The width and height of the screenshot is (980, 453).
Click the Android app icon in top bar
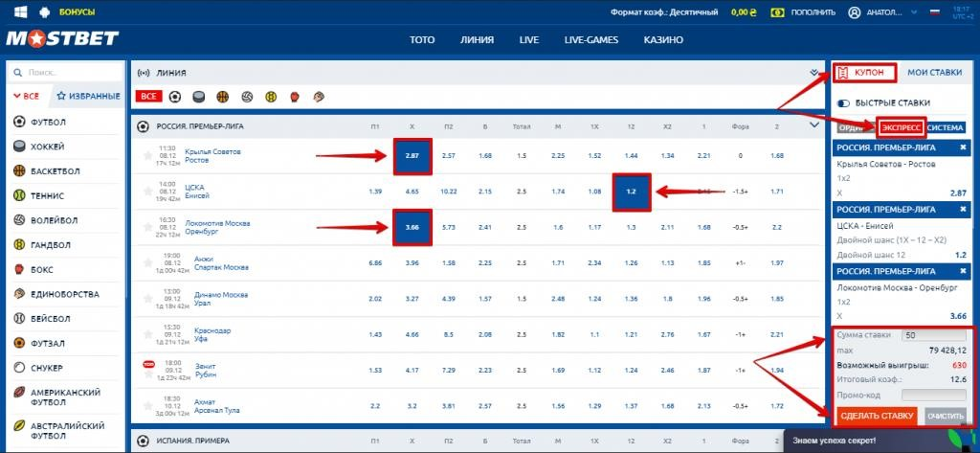tap(44, 11)
